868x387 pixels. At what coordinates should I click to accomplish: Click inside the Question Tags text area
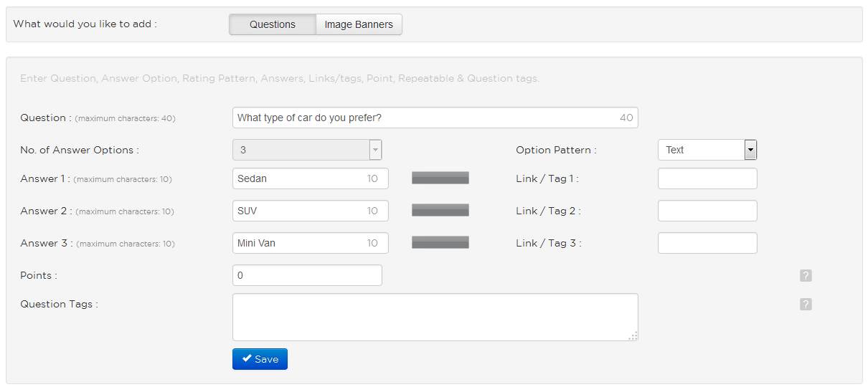click(x=435, y=317)
